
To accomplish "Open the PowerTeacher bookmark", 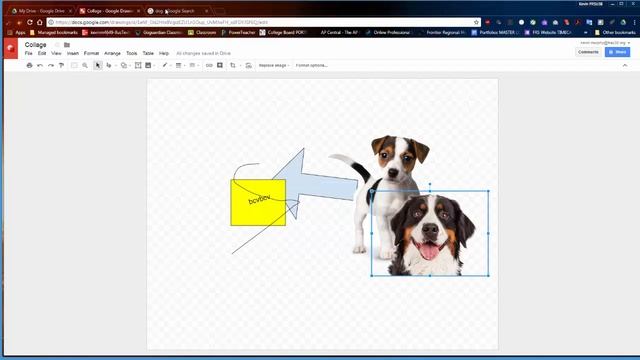I will click(x=238, y=32).
